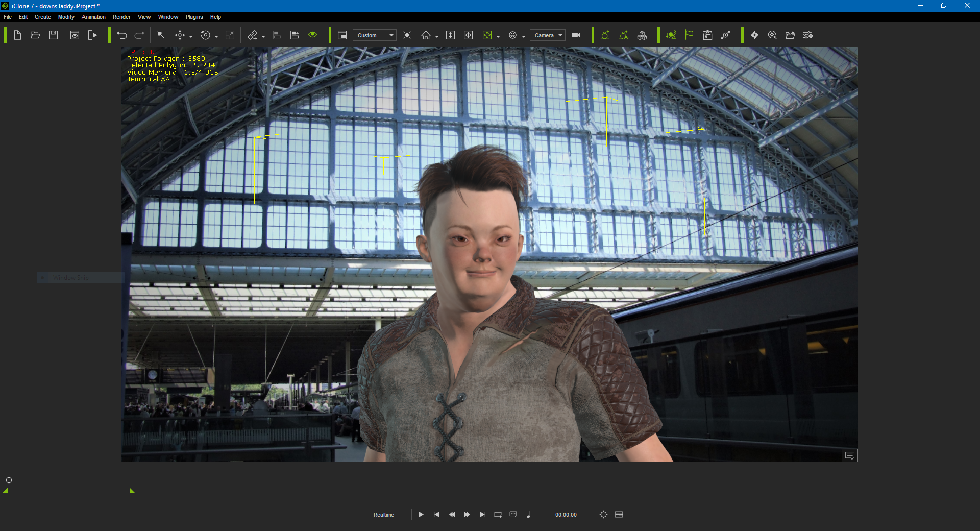Click the video camera record icon
This screenshot has height=531, width=980.
pos(576,35)
